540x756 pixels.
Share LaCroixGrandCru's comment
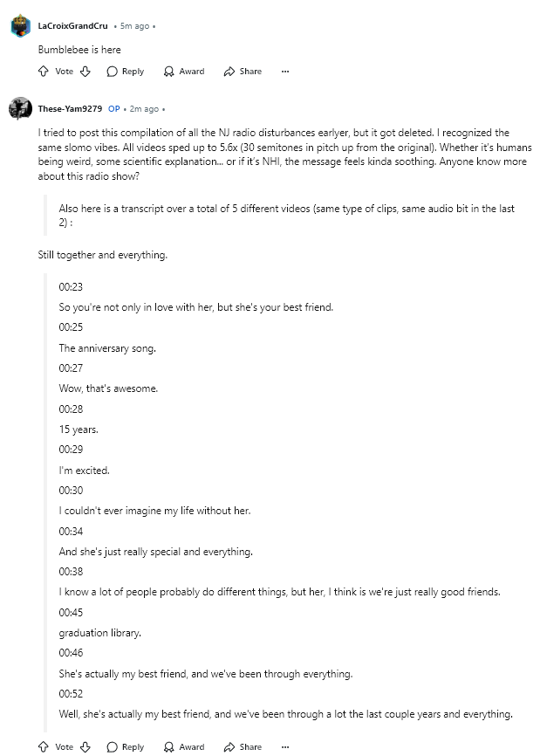pos(243,72)
